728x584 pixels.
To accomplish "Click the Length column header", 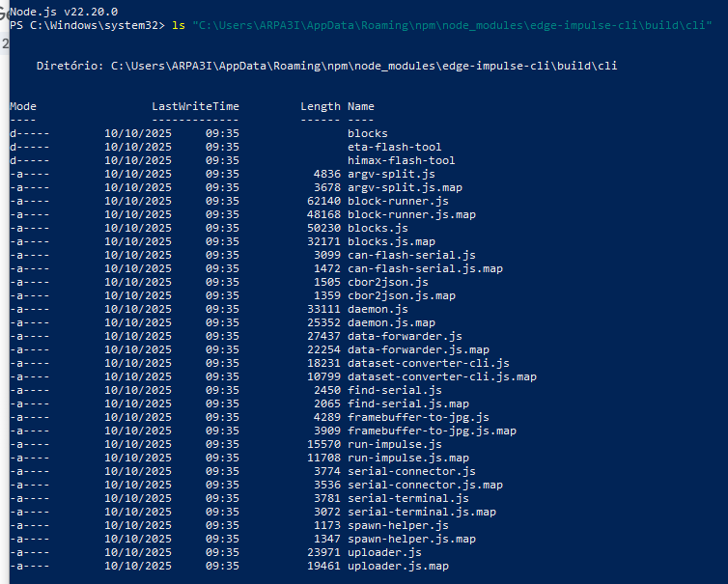I will pyautogui.click(x=321, y=106).
